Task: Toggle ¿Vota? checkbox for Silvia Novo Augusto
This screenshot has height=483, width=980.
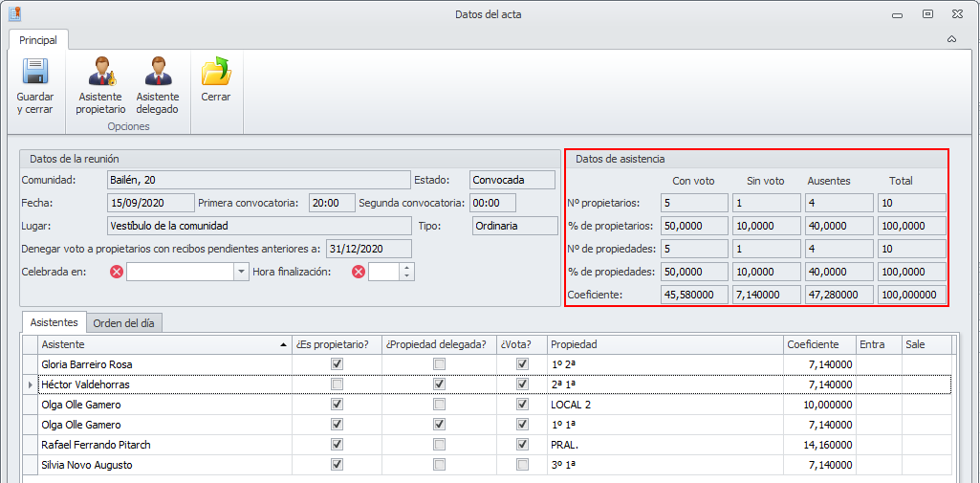Action: pos(522,465)
